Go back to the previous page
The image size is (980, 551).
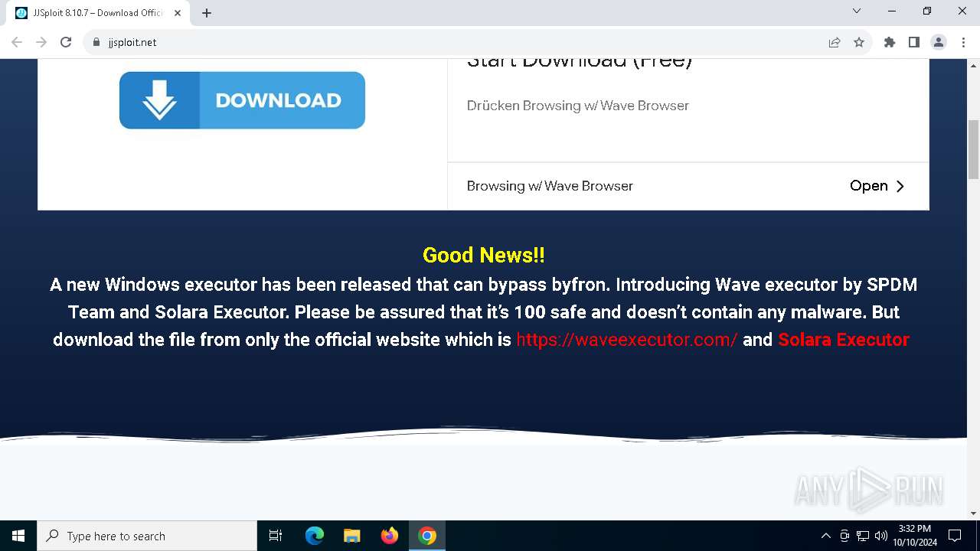coord(17,42)
